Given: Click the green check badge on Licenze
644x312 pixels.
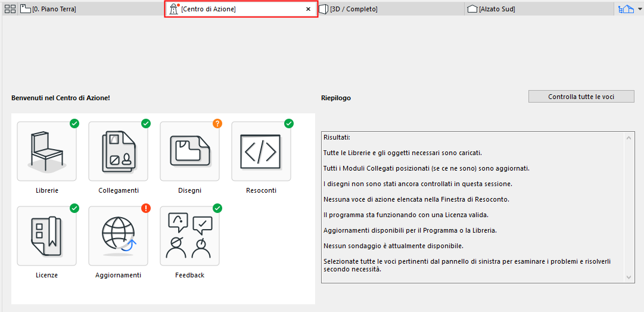Looking at the screenshot, I should point(74,208).
